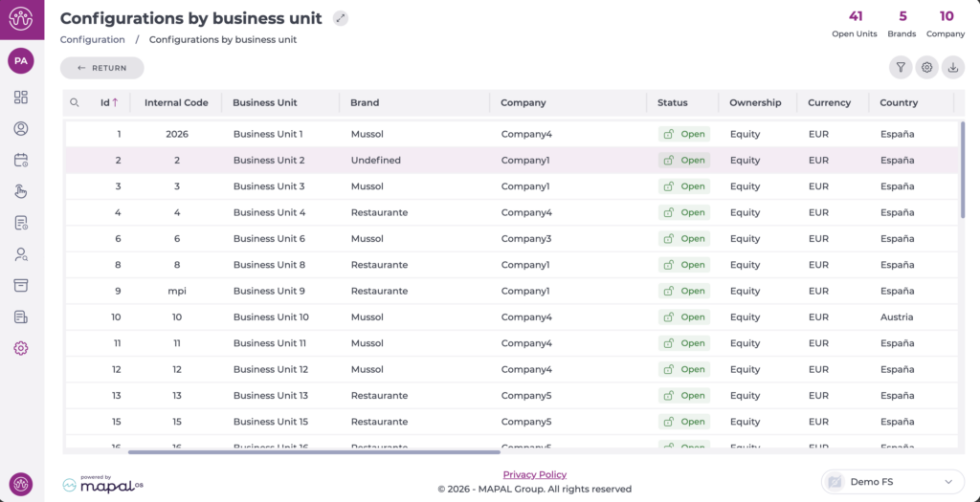Click the Open status badge for Business Unit 10
This screenshot has width=980, height=502.
pos(684,317)
